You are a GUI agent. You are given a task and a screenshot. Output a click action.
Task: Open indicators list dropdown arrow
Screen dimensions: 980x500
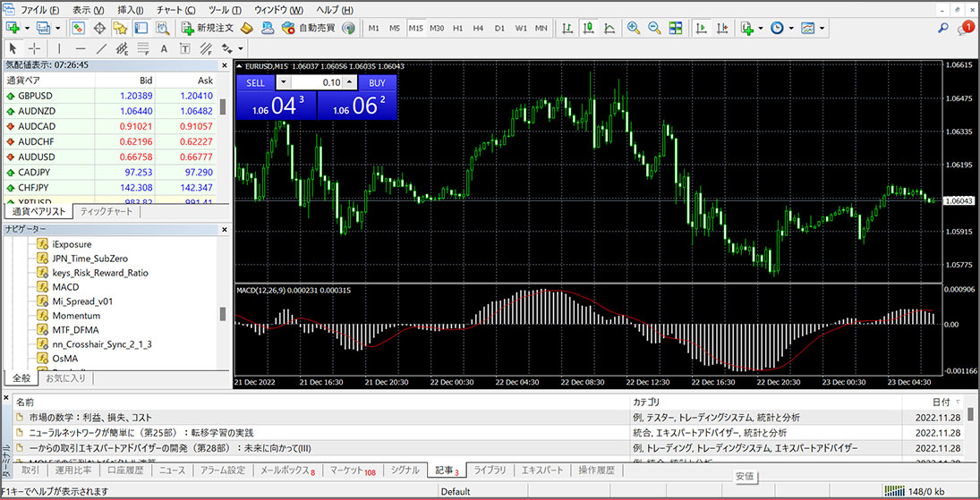pos(761,28)
